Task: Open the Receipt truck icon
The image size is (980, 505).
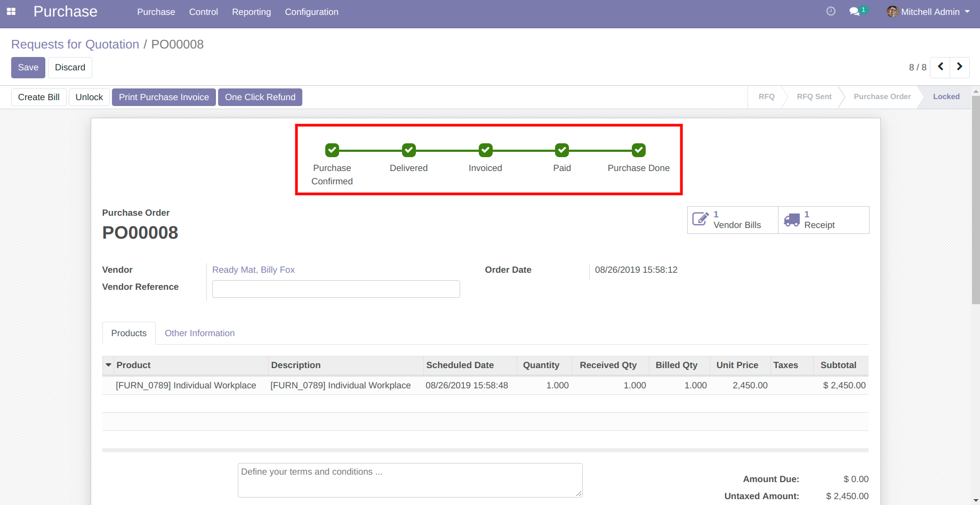Action: pyautogui.click(x=792, y=219)
